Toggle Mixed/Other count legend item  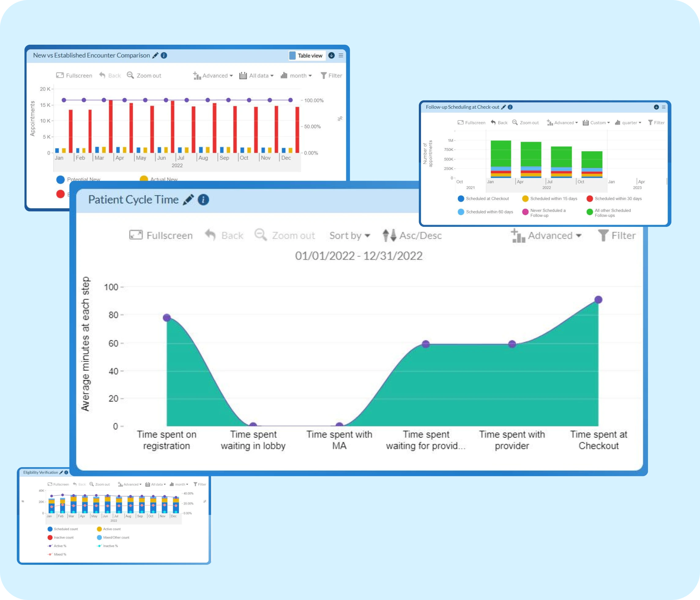click(x=113, y=538)
